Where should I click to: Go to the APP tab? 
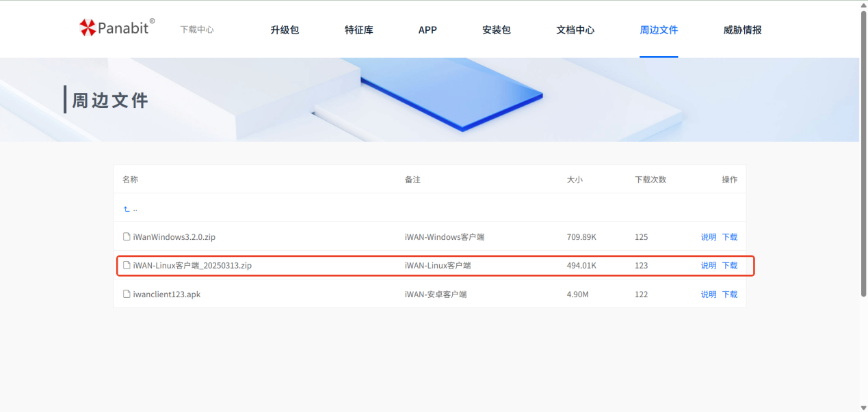pyautogui.click(x=428, y=30)
